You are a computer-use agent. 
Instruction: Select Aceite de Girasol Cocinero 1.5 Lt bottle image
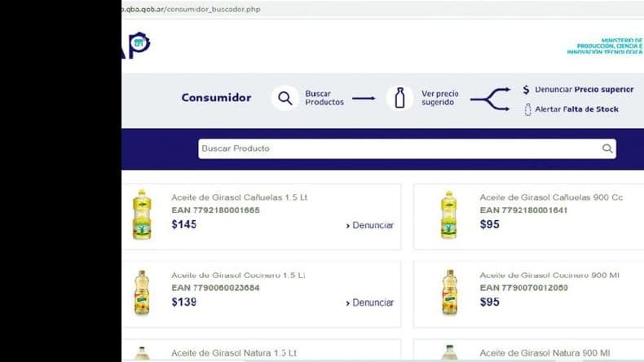142,293
